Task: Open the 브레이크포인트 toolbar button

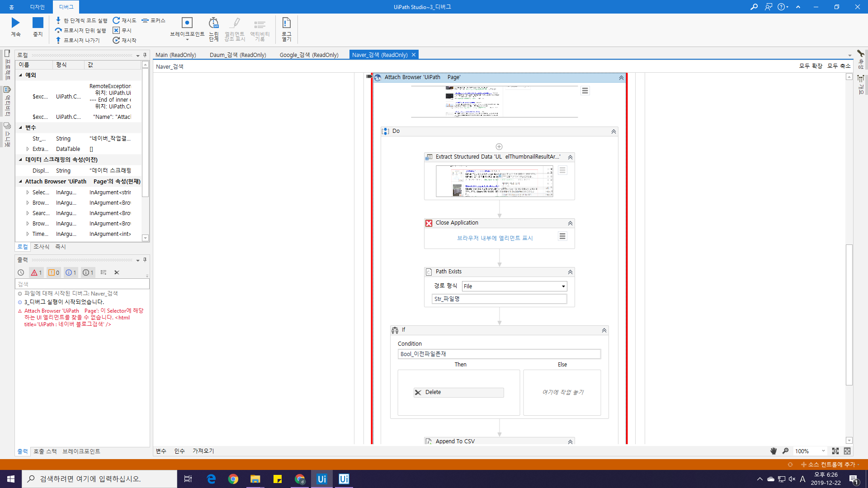Action: (x=187, y=23)
